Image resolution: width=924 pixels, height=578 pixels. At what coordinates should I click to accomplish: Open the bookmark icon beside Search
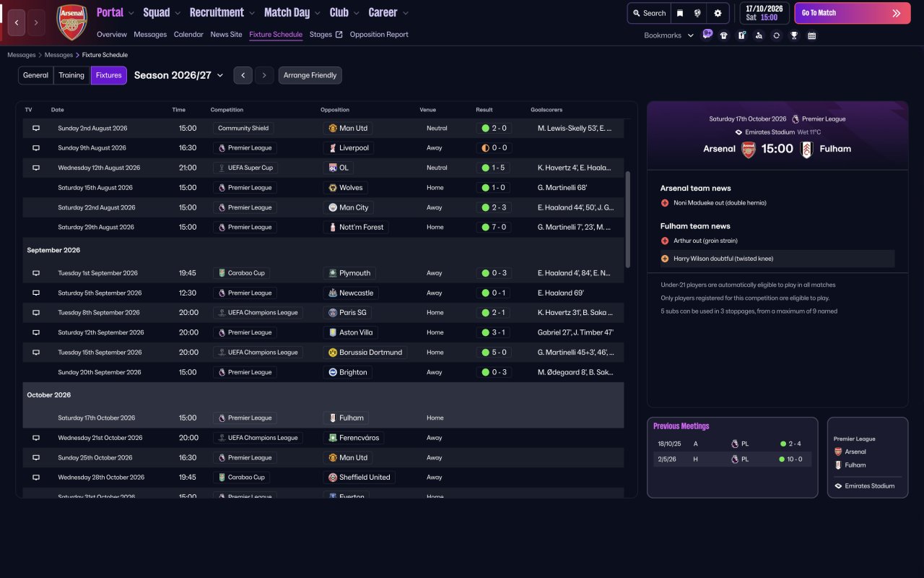pyautogui.click(x=679, y=13)
